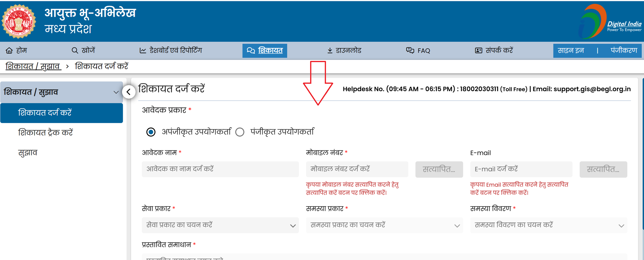The width and height of the screenshot is (644, 260).
Task: Click the शिकायत दर्ज करें page heading
Action: tap(171, 89)
